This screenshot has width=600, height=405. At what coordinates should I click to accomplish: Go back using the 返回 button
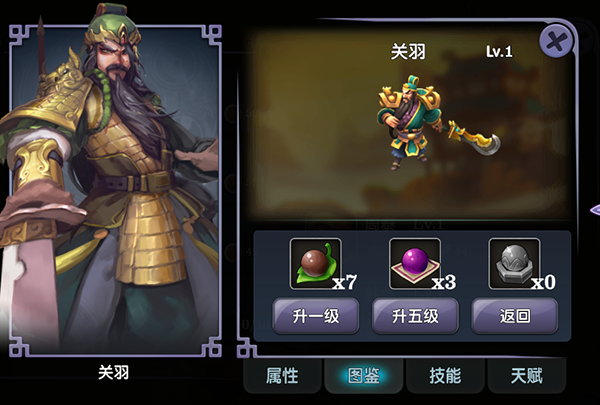[515, 316]
